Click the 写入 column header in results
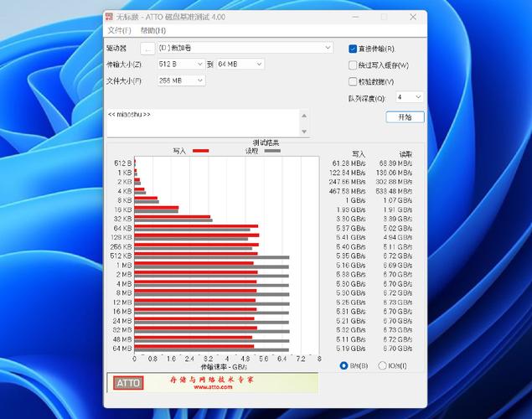The width and height of the screenshot is (532, 419). (x=359, y=154)
